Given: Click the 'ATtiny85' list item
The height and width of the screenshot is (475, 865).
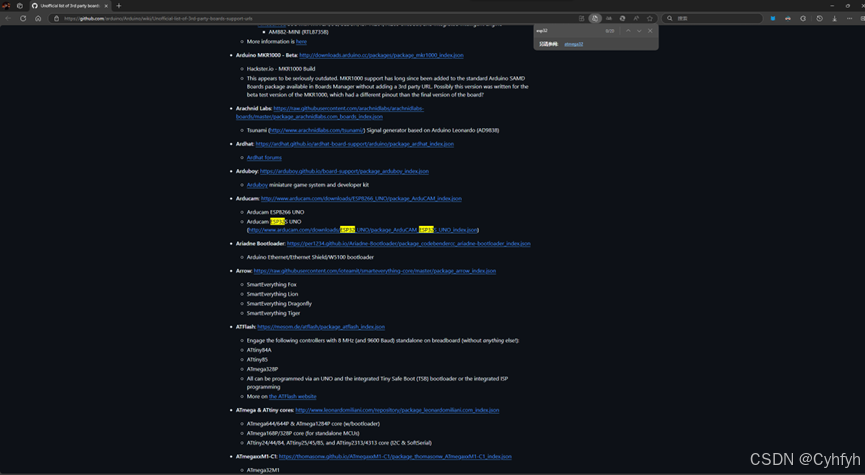Looking at the screenshot, I should 257,359.
